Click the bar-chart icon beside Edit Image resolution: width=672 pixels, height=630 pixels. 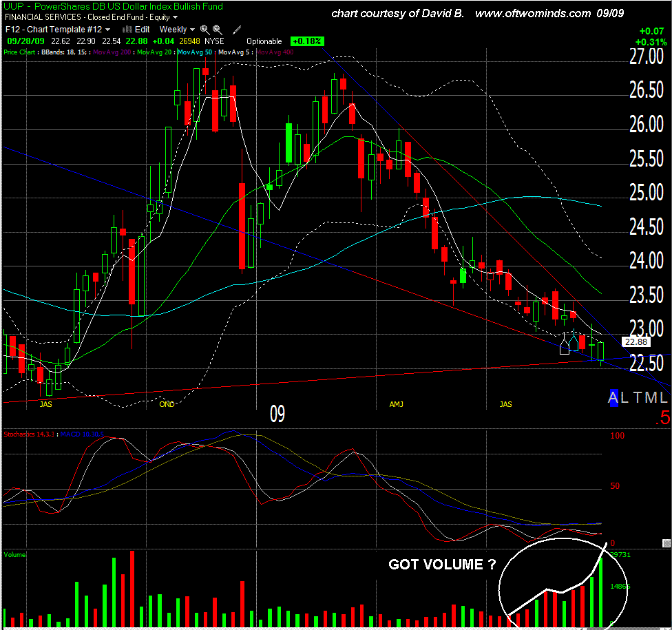pyautogui.click(x=127, y=30)
